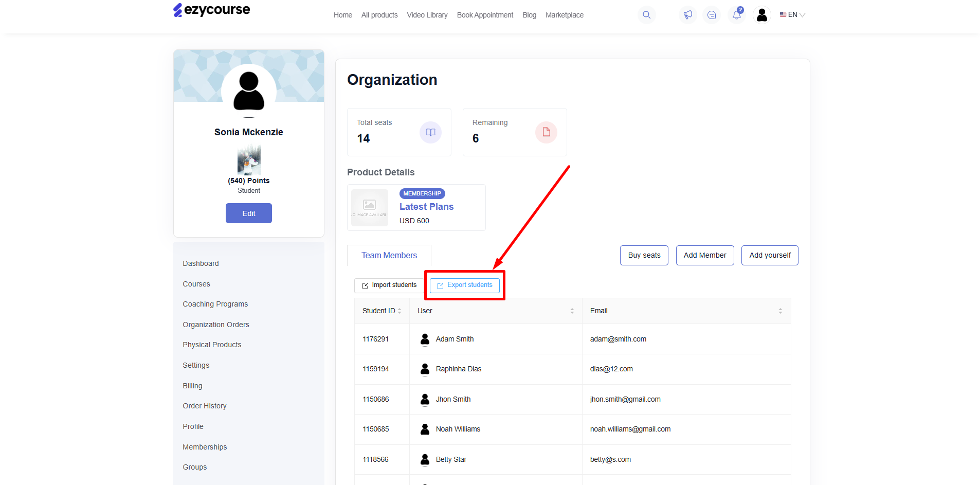The height and width of the screenshot is (485, 980).
Task: Open the search magnifier icon
Action: [x=646, y=15]
